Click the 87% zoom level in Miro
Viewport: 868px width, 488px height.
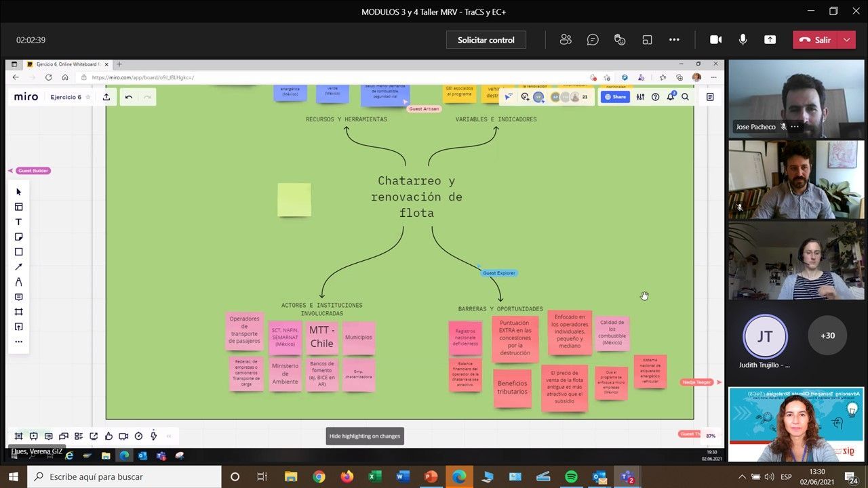[x=711, y=436]
